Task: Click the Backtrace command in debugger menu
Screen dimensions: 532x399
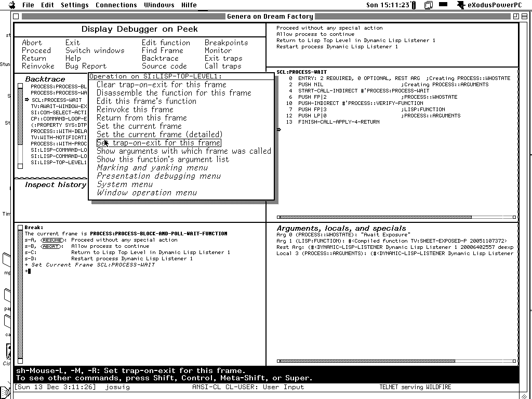Action: [160, 58]
